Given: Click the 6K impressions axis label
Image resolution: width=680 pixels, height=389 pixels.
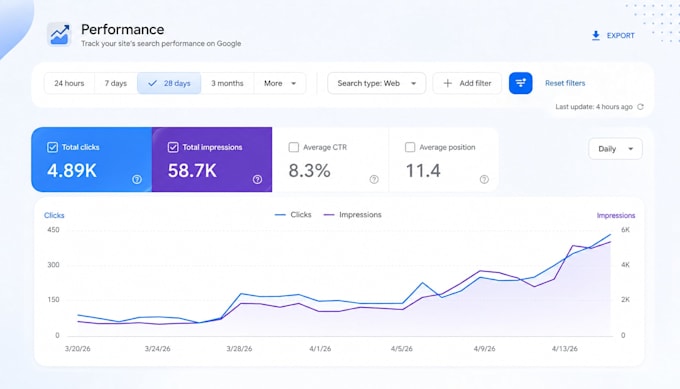Looking at the screenshot, I should tap(625, 230).
